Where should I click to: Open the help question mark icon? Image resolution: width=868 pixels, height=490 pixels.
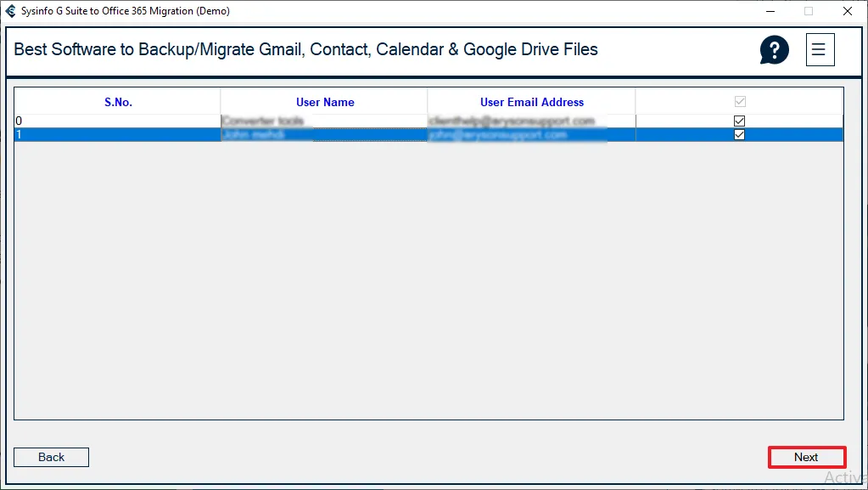click(x=774, y=50)
